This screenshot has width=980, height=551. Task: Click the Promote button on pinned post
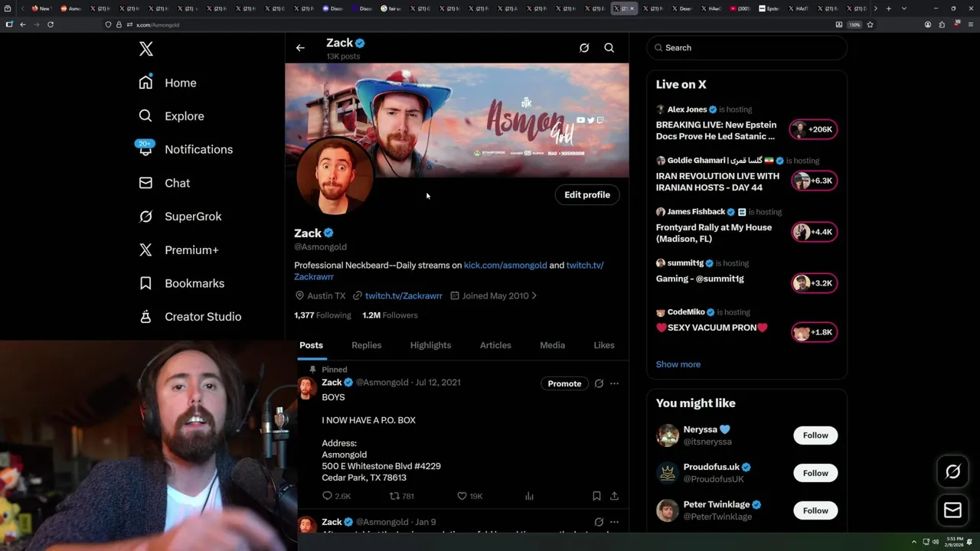click(564, 383)
